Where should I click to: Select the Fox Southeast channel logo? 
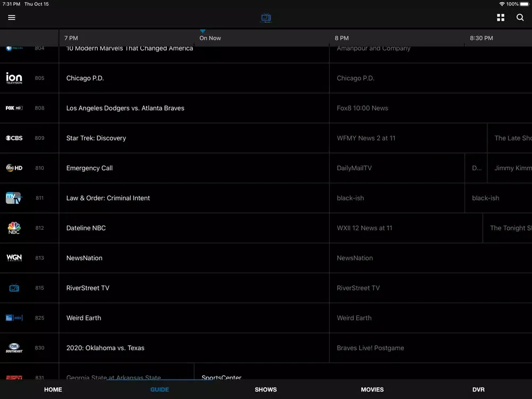pos(14,348)
